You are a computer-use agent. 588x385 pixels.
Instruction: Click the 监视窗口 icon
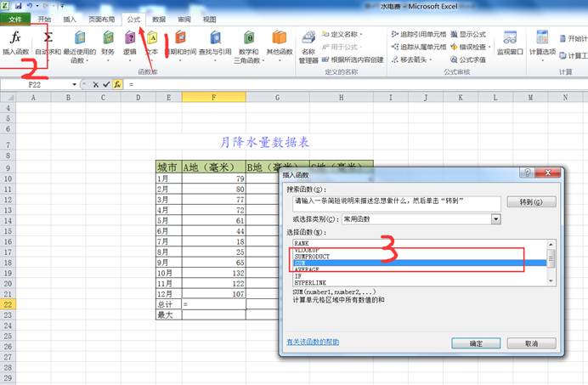click(x=510, y=39)
